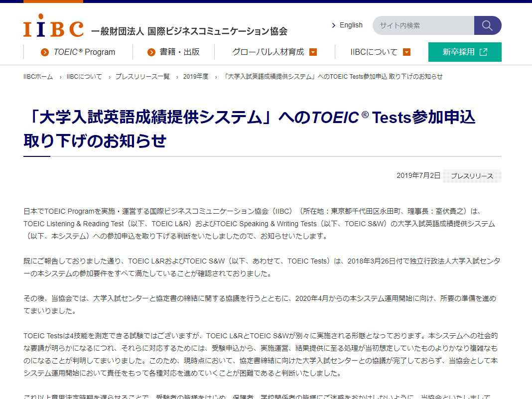The height and width of the screenshot is (399, 532).
Task: Click the orange arrow icon beside TOEIC Program
Action: [x=46, y=52]
